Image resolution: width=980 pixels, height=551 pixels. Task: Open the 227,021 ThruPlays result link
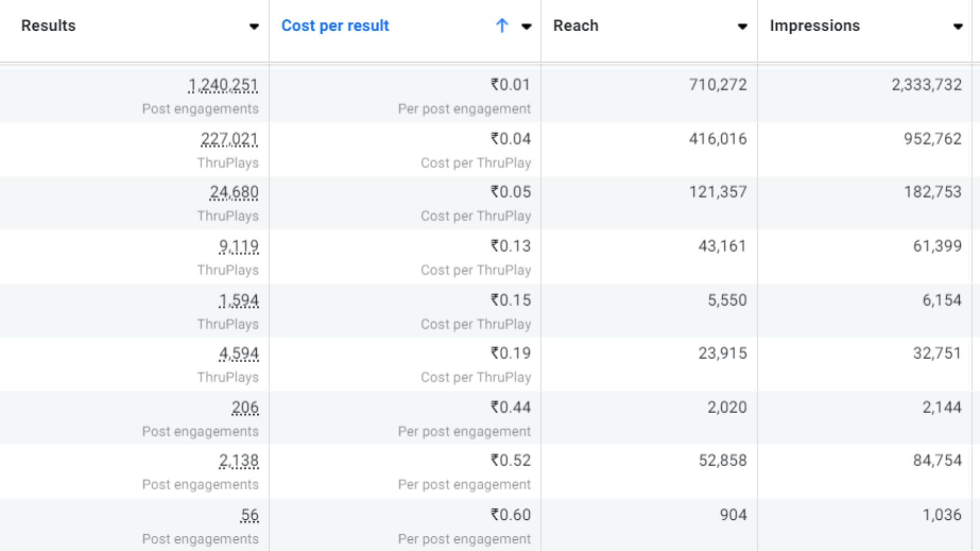[x=229, y=139]
